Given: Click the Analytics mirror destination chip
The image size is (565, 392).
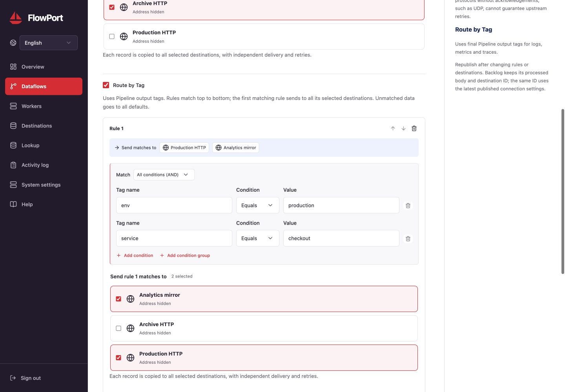Looking at the screenshot, I should [x=236, y=148].
